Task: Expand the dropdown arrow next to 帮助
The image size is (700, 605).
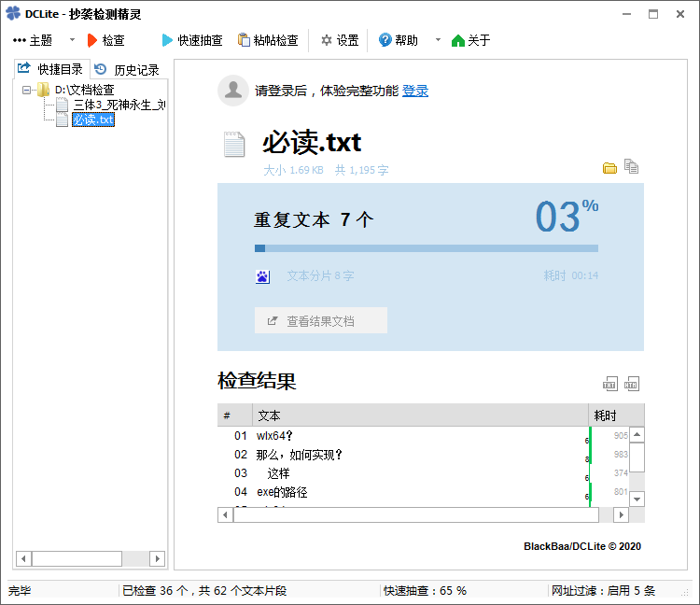Action: (438, 40)
